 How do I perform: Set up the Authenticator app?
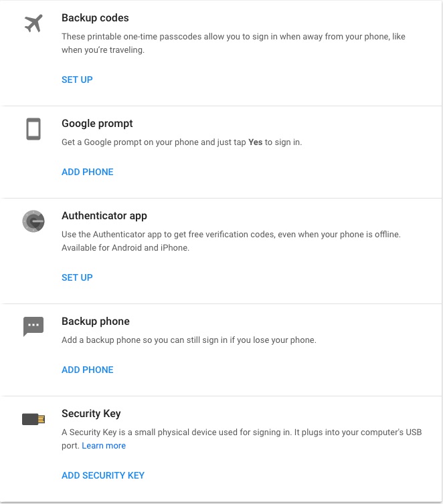[x=77, y=277]
